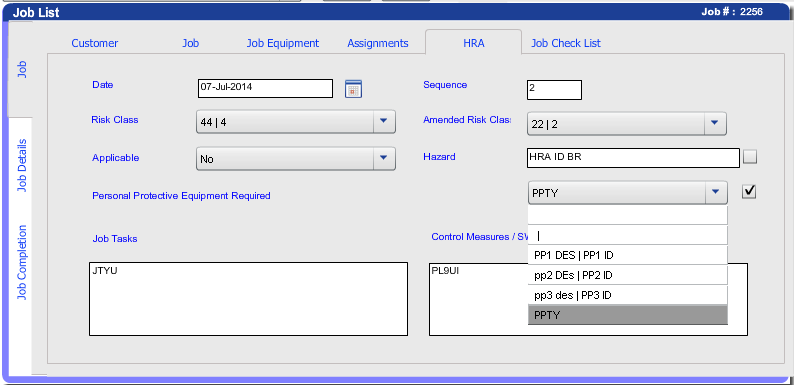The image size is (794, 385).
Task: Open the Job Details side tab
Action: tap(21, 165)
